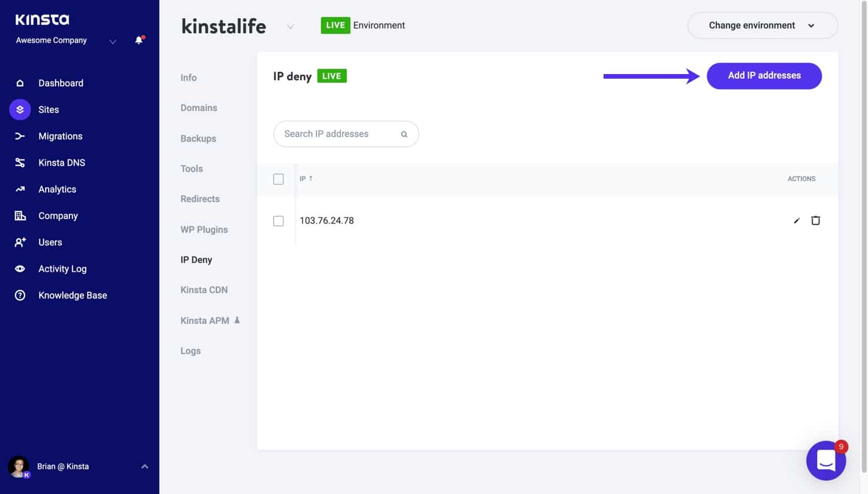Expand the Awesome Company dropdown
This screenshot has height=494, width=868.
point(113,41)
